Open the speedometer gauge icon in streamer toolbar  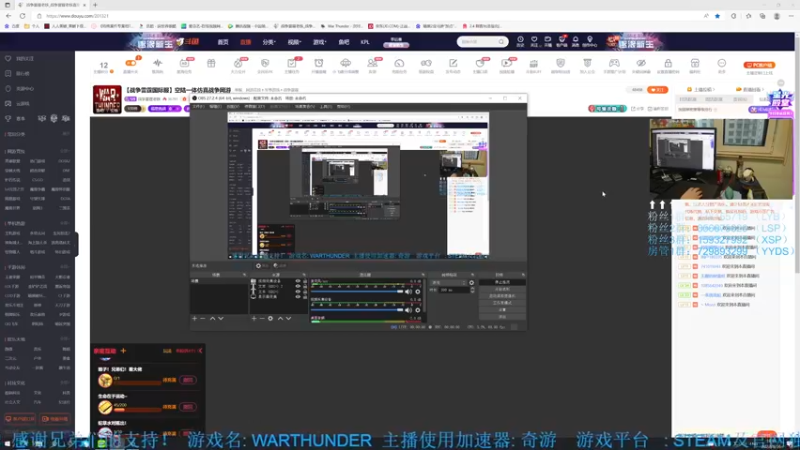(x=399, y=63)
